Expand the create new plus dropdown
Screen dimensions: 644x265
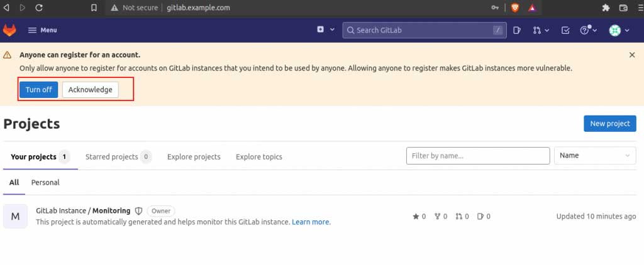tap(325, 30)
